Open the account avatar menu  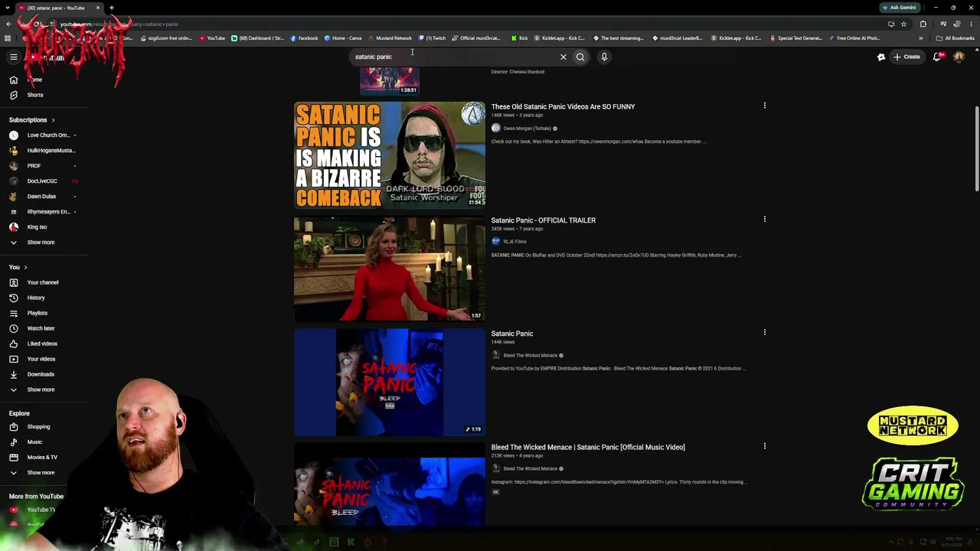point(959,57)
